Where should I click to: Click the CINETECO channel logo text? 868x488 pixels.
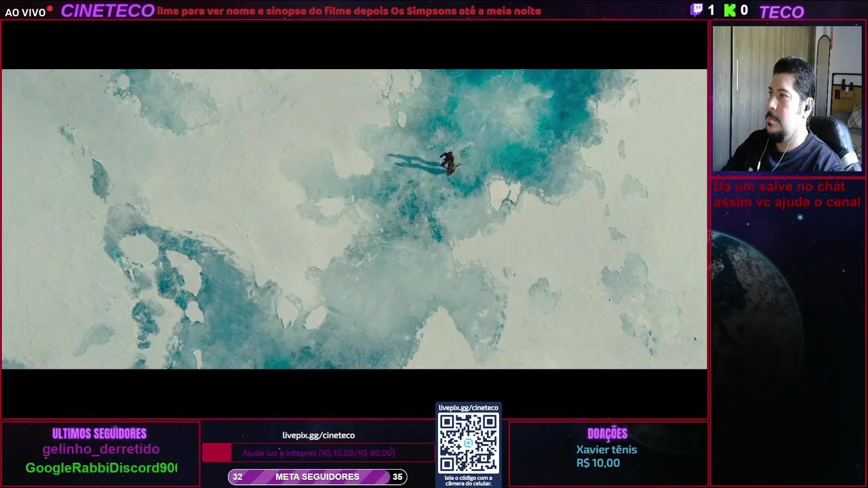click(108, 11)
